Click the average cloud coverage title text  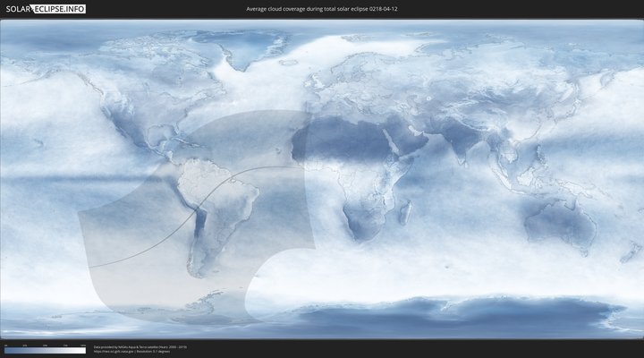[x=321, y=9]
